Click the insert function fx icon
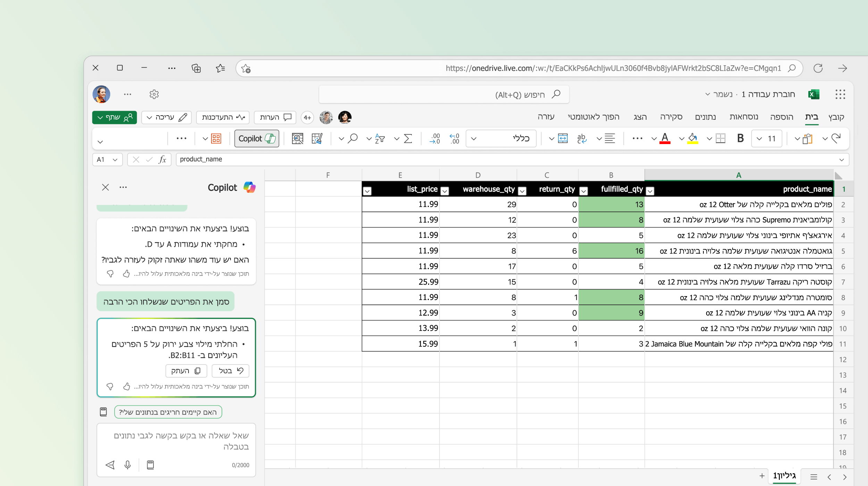868x486 pixels. [x=162, y=159]
